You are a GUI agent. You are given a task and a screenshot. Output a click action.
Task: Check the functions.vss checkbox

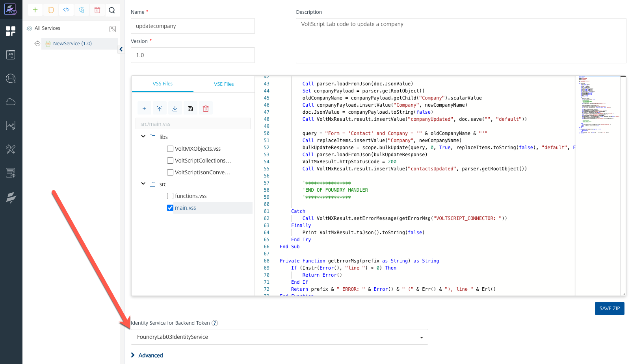pyautogui.click(x=170, y=196)
